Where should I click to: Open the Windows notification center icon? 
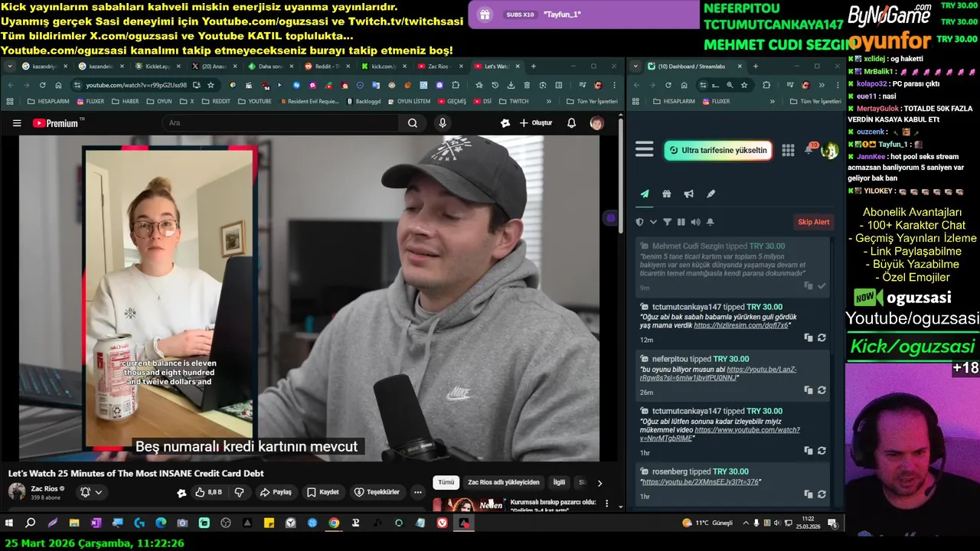point(832,523)
